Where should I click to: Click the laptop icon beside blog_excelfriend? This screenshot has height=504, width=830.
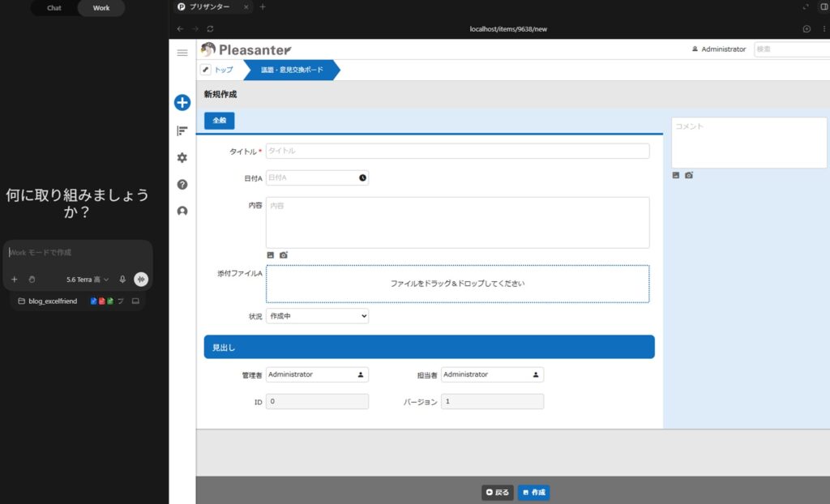[x=135, y=301]
